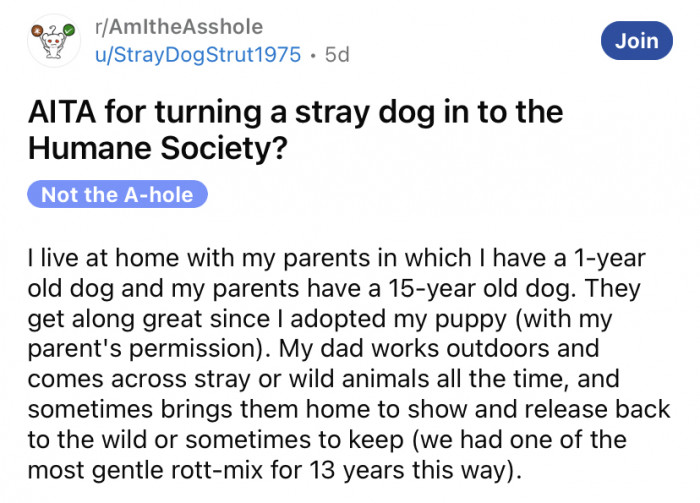Click the AmItheAsshole subreddit avatar icon
Screen dimensions: 700x503
point(53,43)
